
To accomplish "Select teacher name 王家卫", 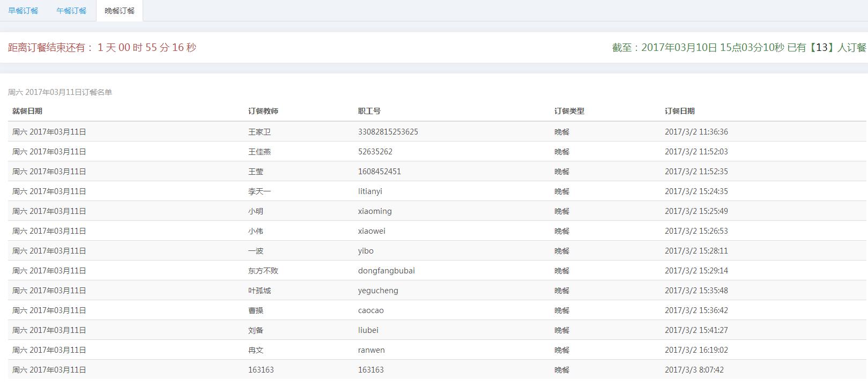I will (x=259, y=132).
